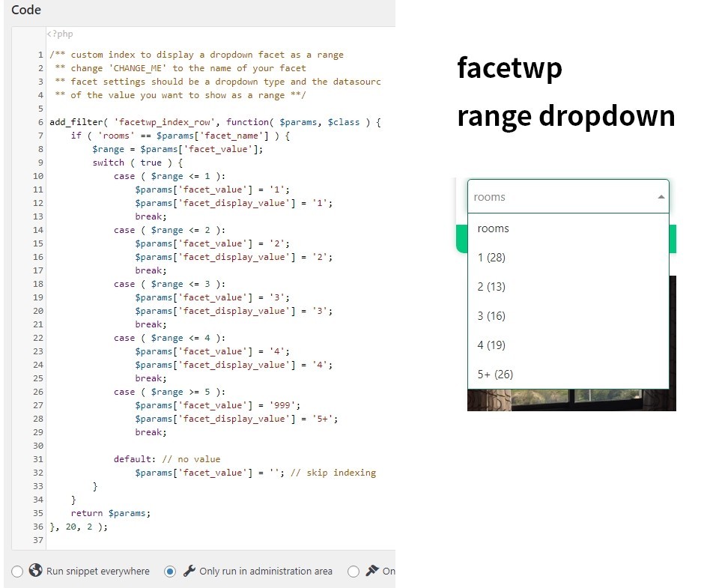Image resolution: width=704 pixels, height=588 pixels.
Task: Collapse the rooms dropdown using its arrow
Action: click(661, 197)
